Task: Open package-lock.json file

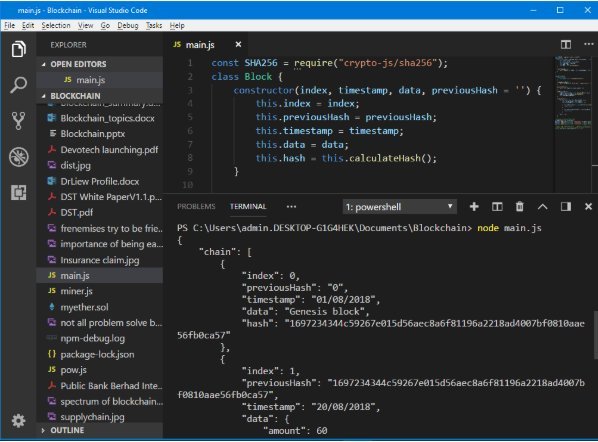Action: (x=100, y=355)
